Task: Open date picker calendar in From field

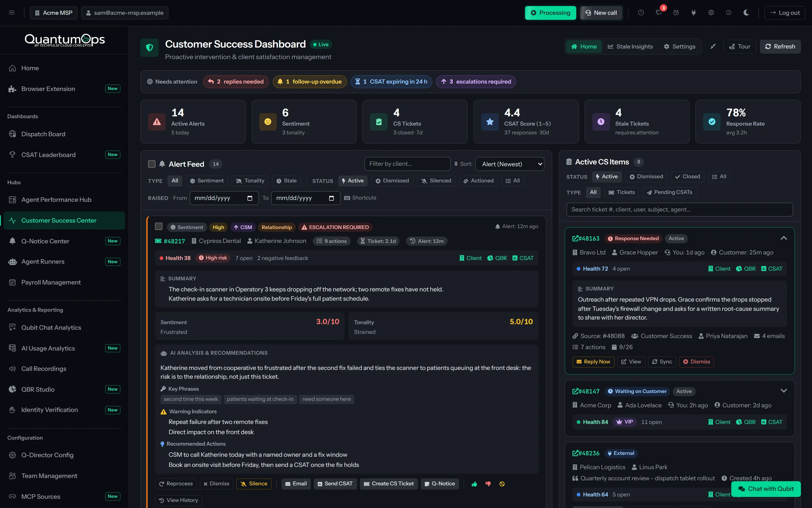Action: coord(250,198)
